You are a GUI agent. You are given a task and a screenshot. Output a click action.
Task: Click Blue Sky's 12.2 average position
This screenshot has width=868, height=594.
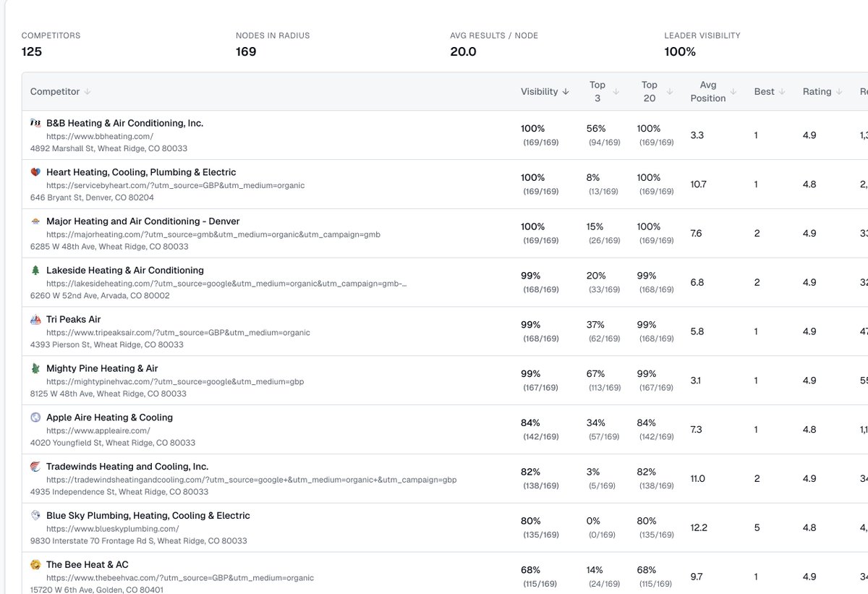click(699, 528)
